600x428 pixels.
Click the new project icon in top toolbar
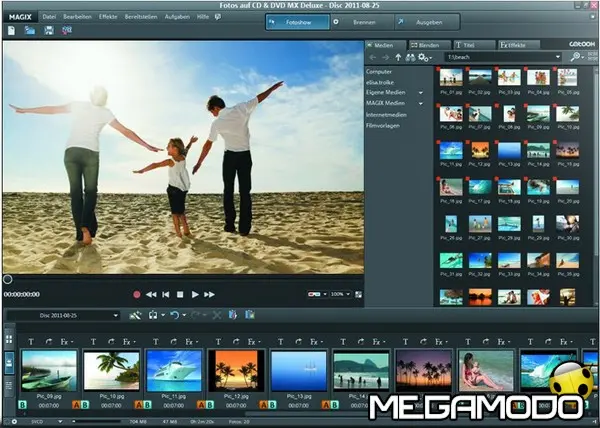pos(10,31)
